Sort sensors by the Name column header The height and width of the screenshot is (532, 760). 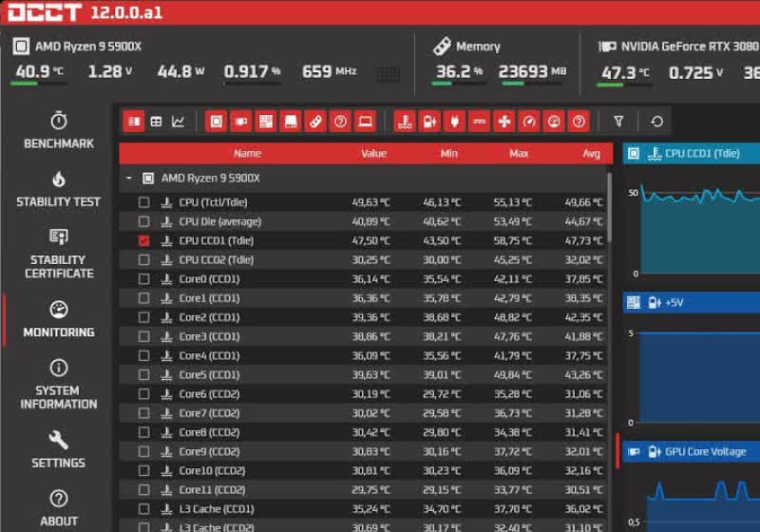pos(247,153)
